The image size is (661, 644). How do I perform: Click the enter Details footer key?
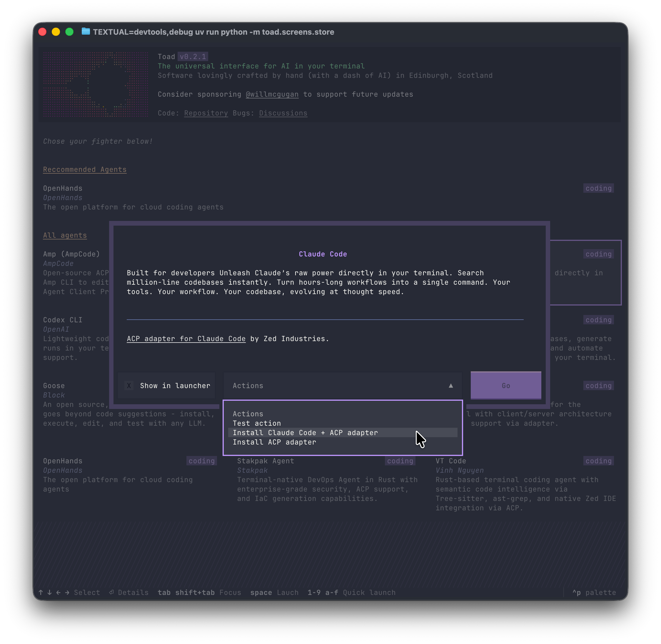coord(128,593)
